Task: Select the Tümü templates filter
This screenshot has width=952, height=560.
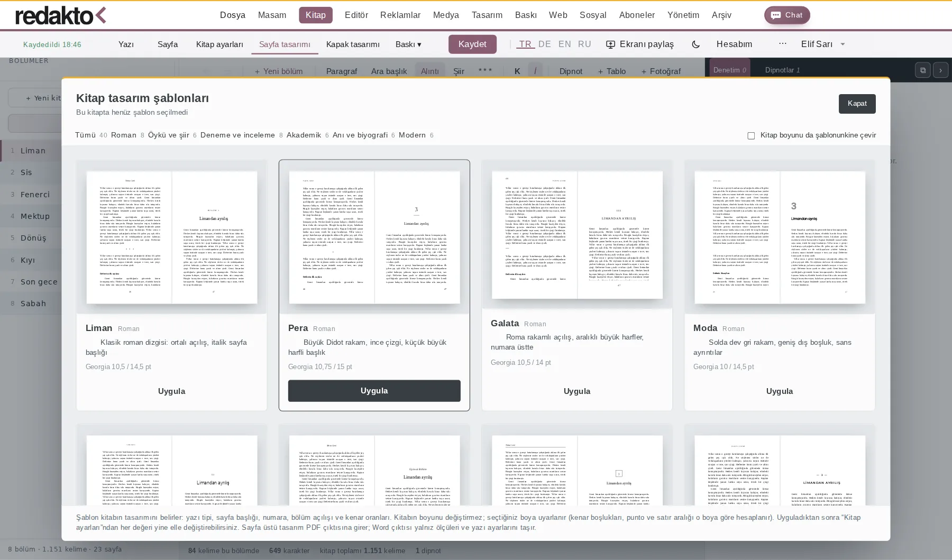Action: pyautogui.click(x=91, y=135)
